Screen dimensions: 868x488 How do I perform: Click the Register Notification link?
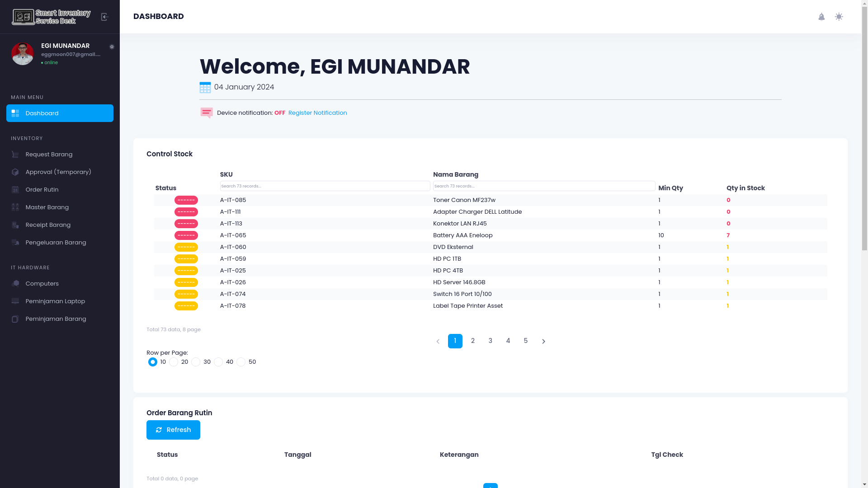coord(317,113)
